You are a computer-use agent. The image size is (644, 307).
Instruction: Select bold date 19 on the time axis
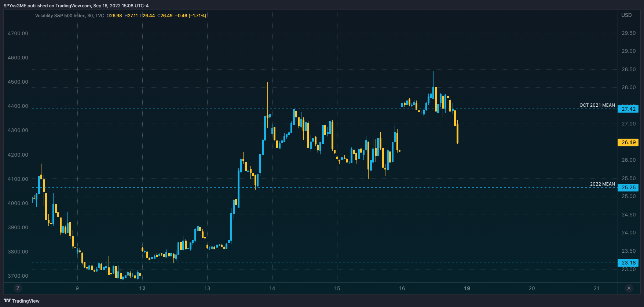(467, 288)
